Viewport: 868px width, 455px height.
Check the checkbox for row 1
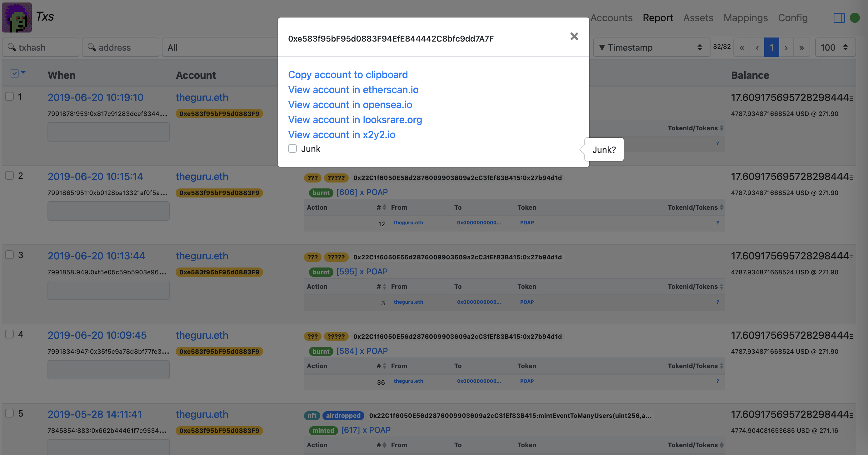pos(9,96)
